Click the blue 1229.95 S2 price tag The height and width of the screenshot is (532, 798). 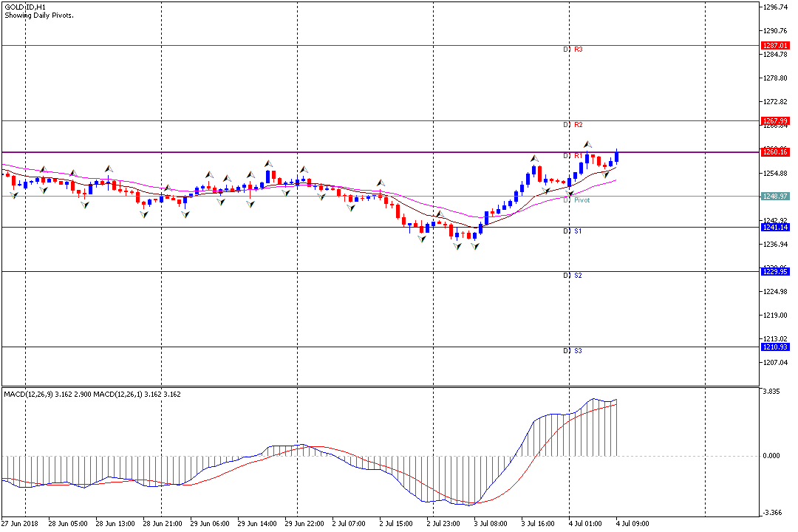(x=775, y=271)
